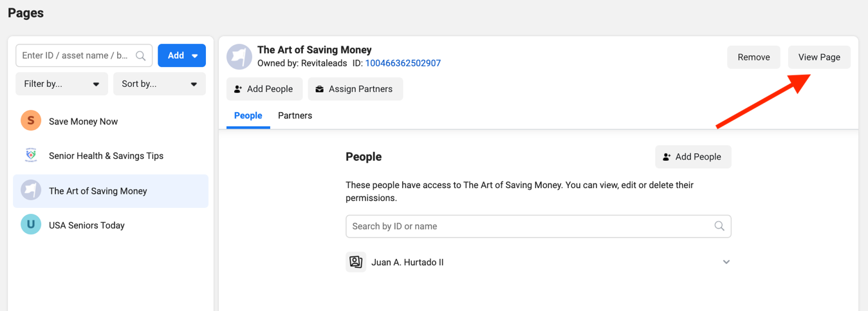Image resolution: width=868 pixels, height=311 pixels.
Task: Click the person icon beside Juan A. Hurtado II
Action: pos(356,262)
